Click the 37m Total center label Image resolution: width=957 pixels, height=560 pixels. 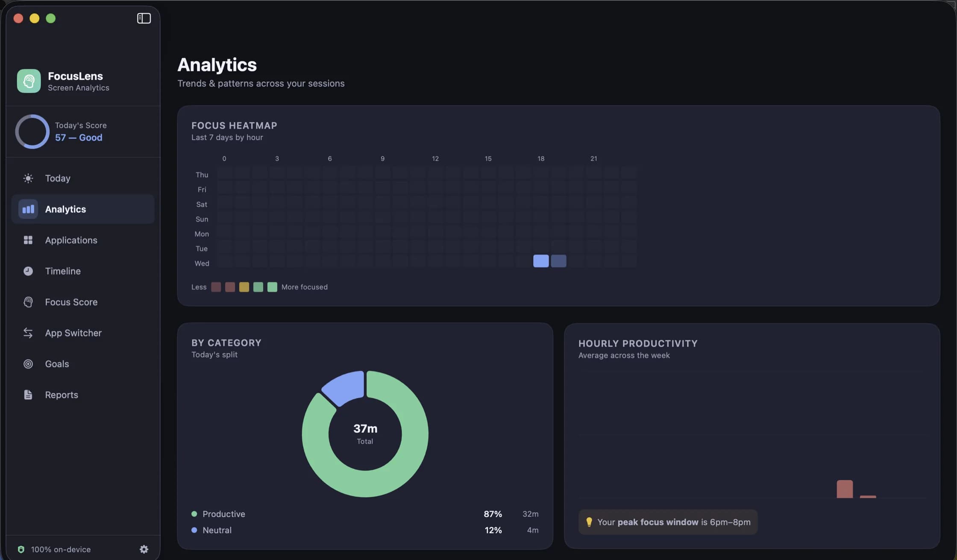[365, 434]
